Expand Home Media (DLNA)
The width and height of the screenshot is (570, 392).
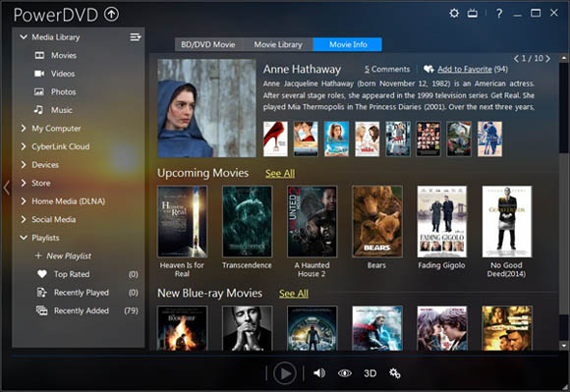pyautogui.click(x=24, y=200)
